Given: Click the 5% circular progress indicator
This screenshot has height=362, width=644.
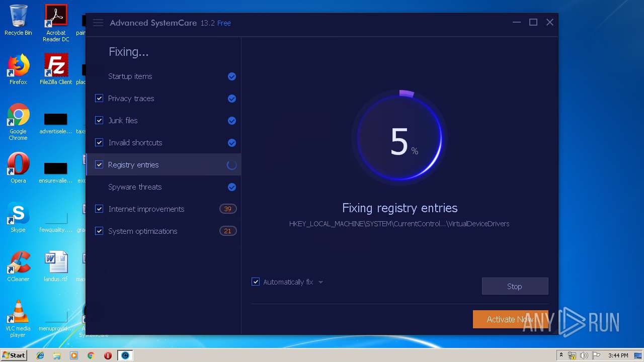Looking at the screenshot, I should (400, 138).
